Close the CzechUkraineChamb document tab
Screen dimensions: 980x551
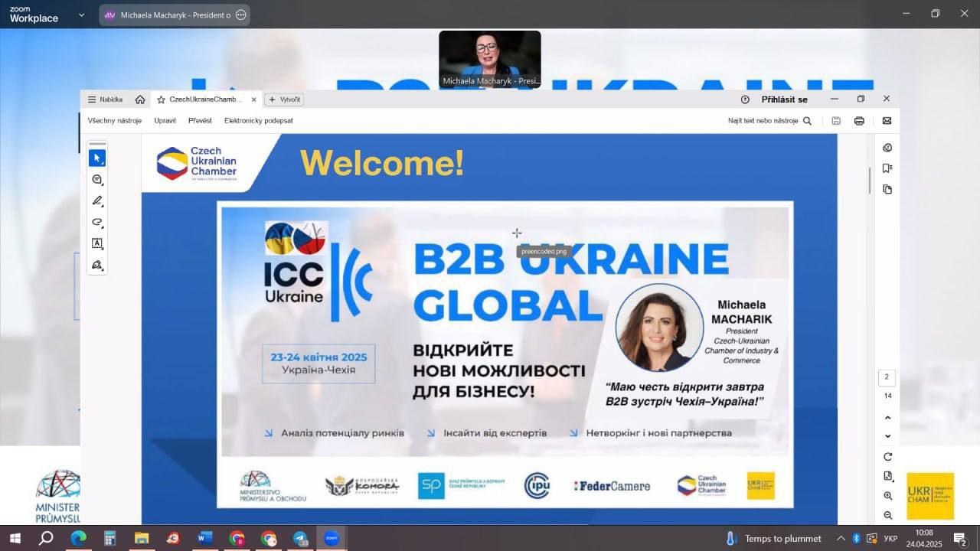pyautogui.click(x=254, y=99)
